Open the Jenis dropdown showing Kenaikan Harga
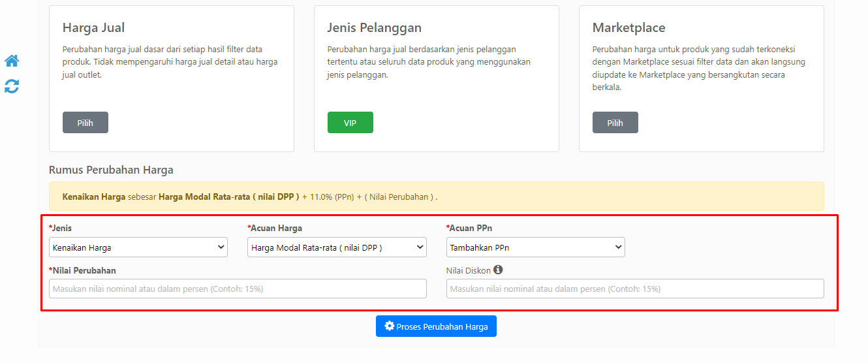The height and width of the screenshot is (363, 868). point(138,247)
